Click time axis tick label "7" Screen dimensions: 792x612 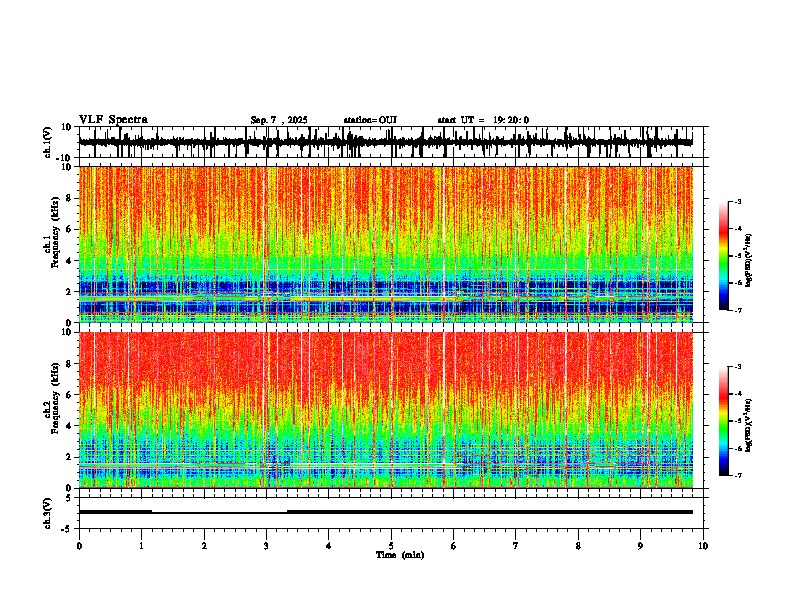coord(516,546)
